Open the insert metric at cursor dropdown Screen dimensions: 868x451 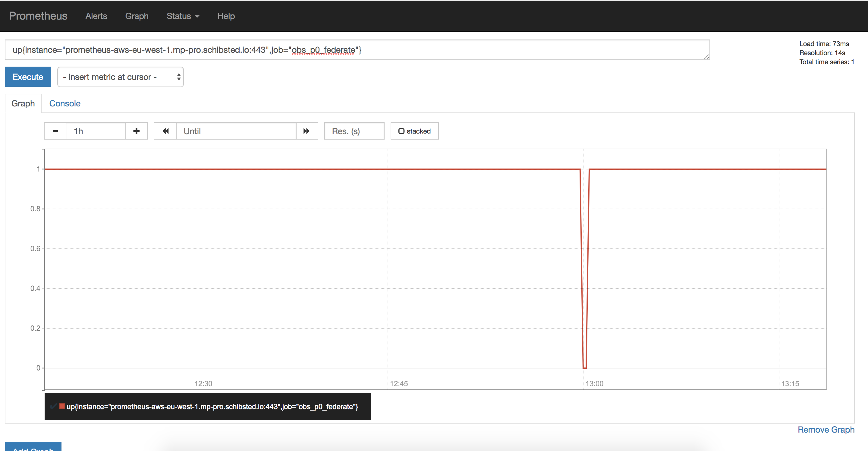tap(120, 77)
